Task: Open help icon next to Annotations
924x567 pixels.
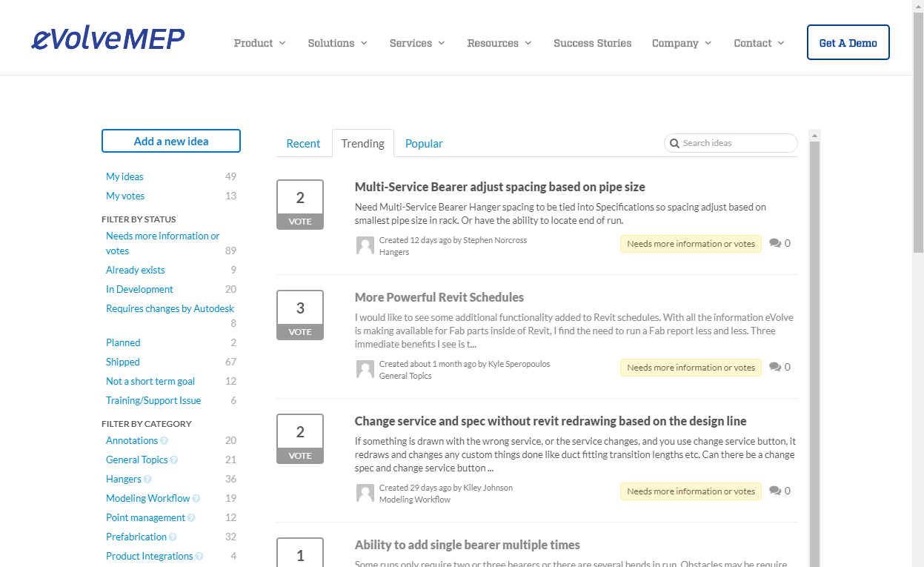Action: pyautogui.click(x=164, y=441)
